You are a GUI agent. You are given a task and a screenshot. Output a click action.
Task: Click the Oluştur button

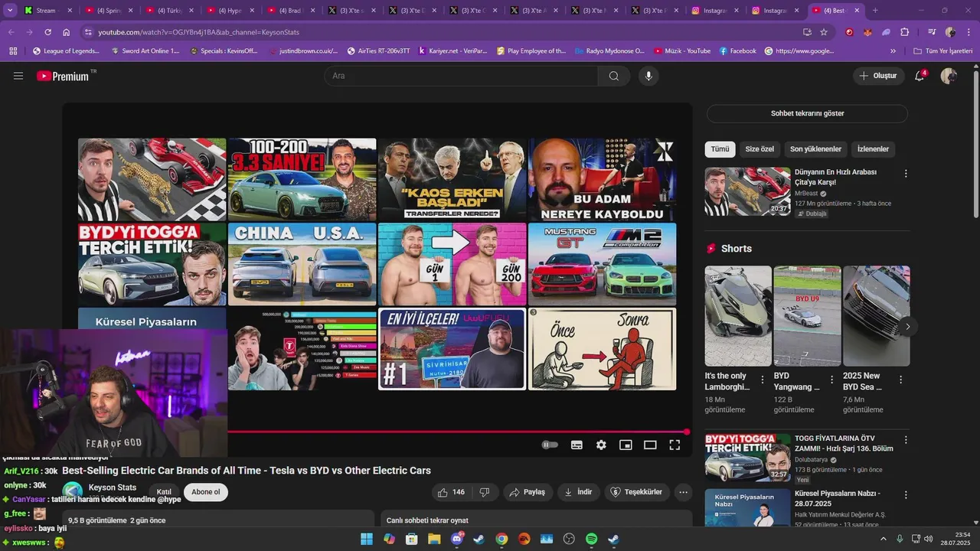[x=877, y=76]
